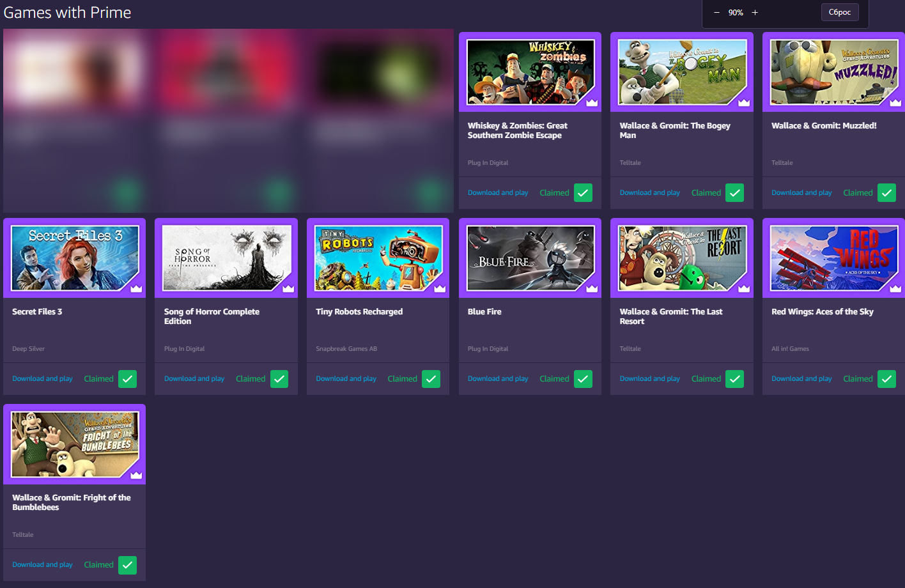Download and play Wallace & Gromit: The Last Resort
Viewport: 905px width, 588px height.
[650, 379]
